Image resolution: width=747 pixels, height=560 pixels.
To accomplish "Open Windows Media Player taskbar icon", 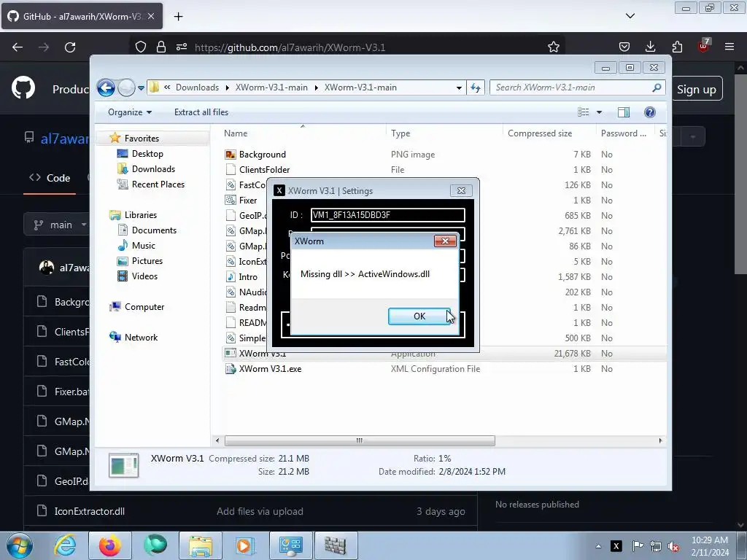I will (245, 545).
